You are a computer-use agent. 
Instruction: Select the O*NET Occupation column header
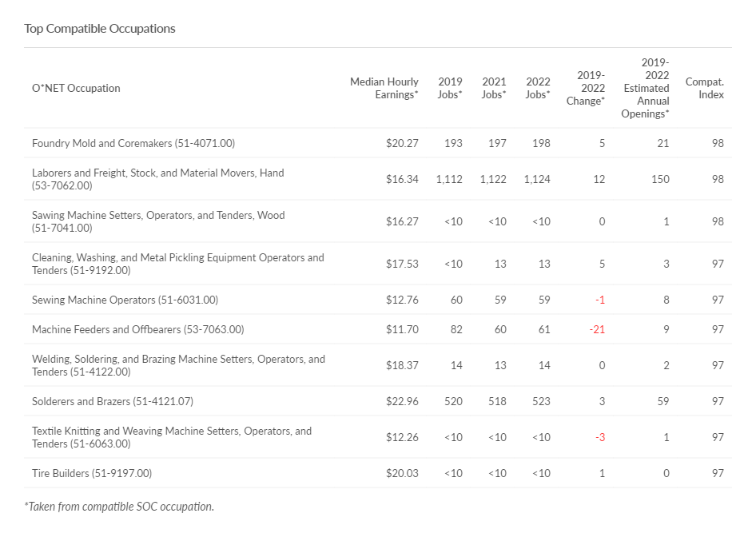[x=76, y=88]
